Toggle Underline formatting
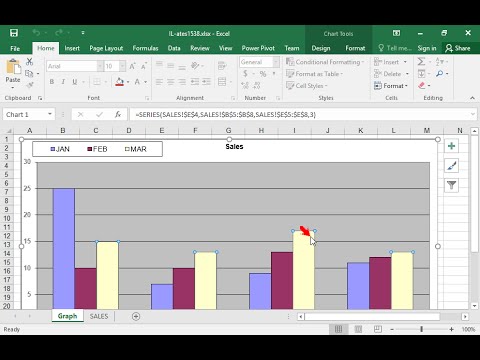 tap(75, 82)
